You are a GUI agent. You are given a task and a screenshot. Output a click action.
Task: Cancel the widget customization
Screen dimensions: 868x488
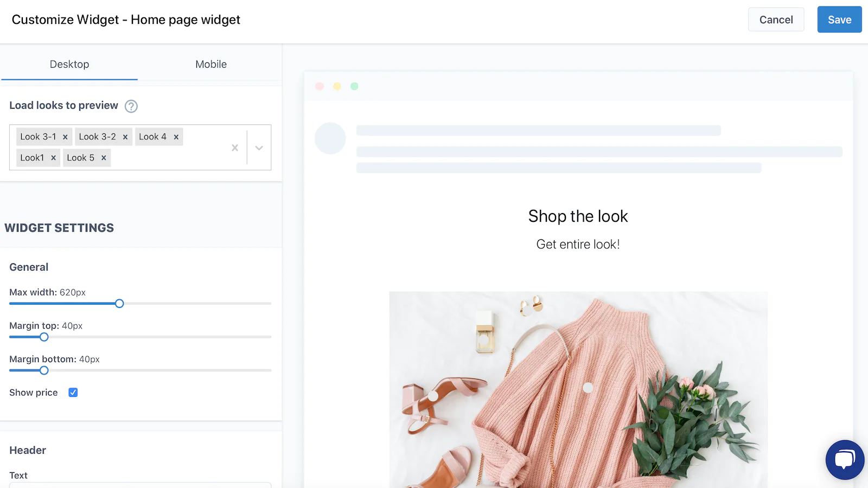pyautogui.click(x=776, y=20)
